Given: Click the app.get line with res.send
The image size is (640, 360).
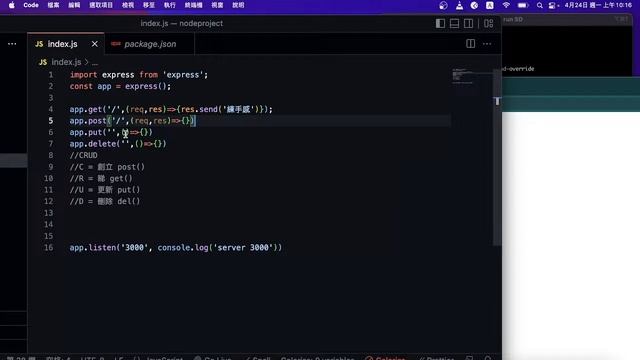Looking at the screenshot, I should point(171,109).
